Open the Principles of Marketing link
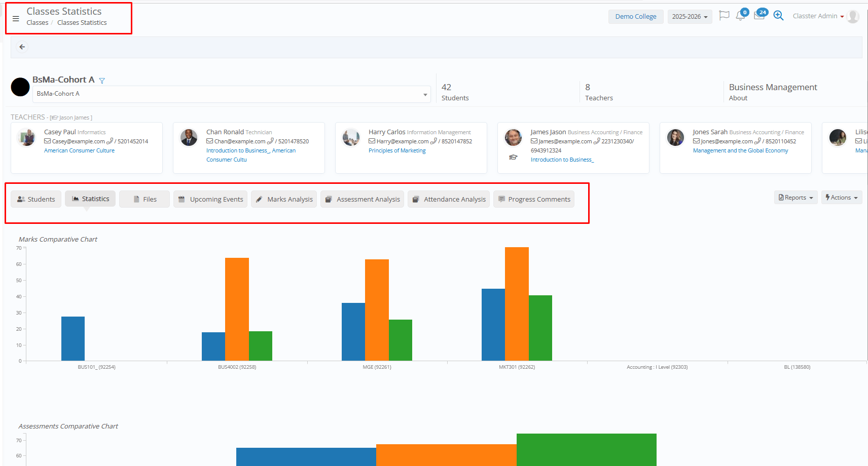The height and width of the screenshot is (466, 868). coord(397,150)
